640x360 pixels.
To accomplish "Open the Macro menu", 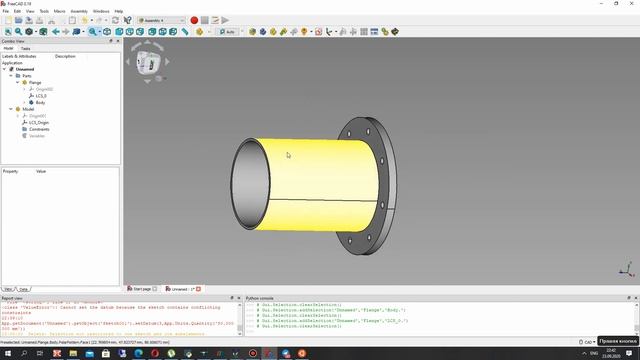I will pyautogui.click(x=60, y=11).
